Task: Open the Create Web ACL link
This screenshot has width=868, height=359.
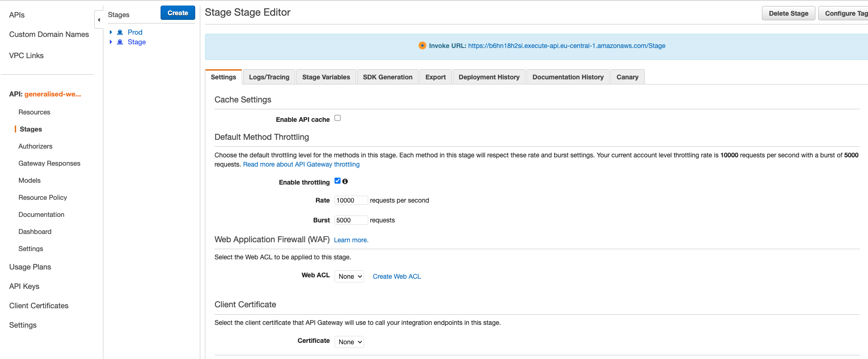Action: click(x=397, y=276)
